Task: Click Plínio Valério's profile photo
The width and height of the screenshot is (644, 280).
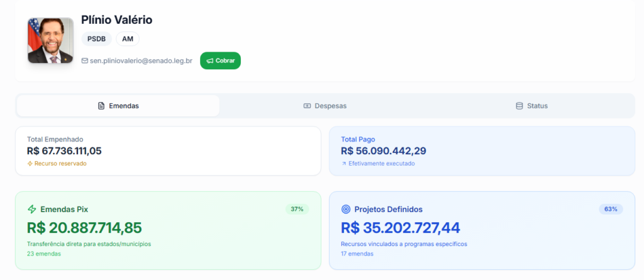Action: coord(47,40)
